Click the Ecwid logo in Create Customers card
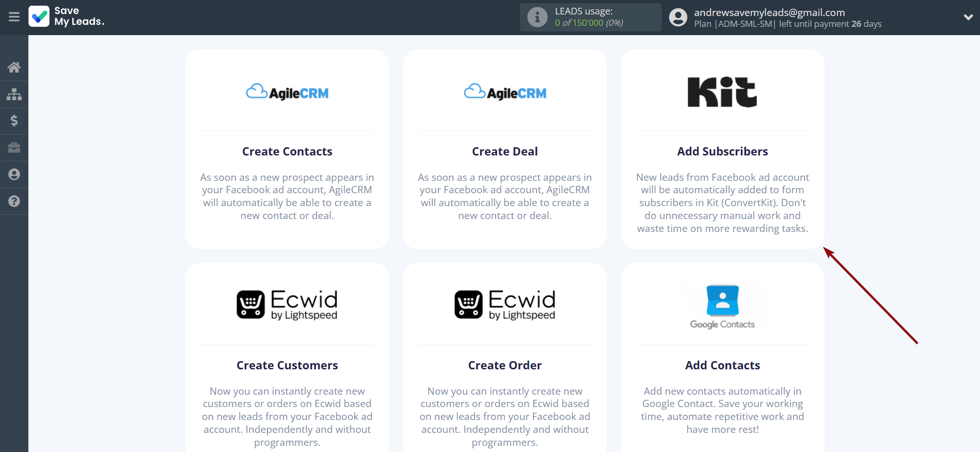The height and width of the screenshot is (452, 980). point(287,304)
